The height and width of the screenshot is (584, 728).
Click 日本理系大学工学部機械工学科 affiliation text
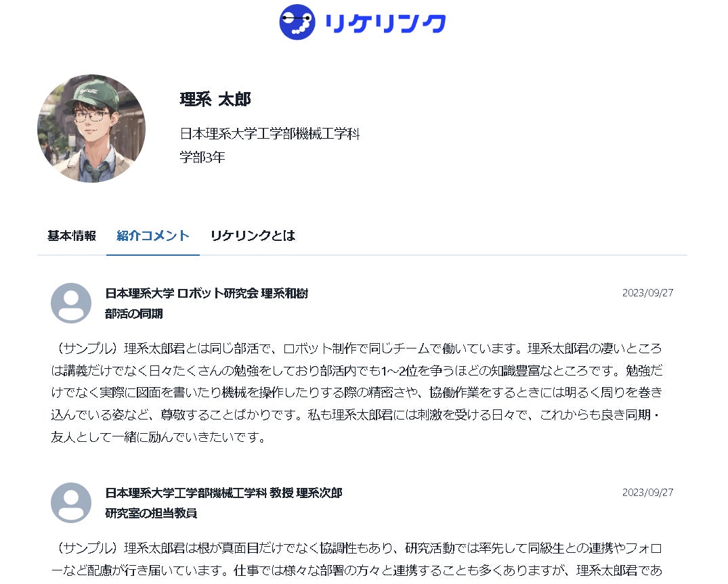click(x=270, y=134)
